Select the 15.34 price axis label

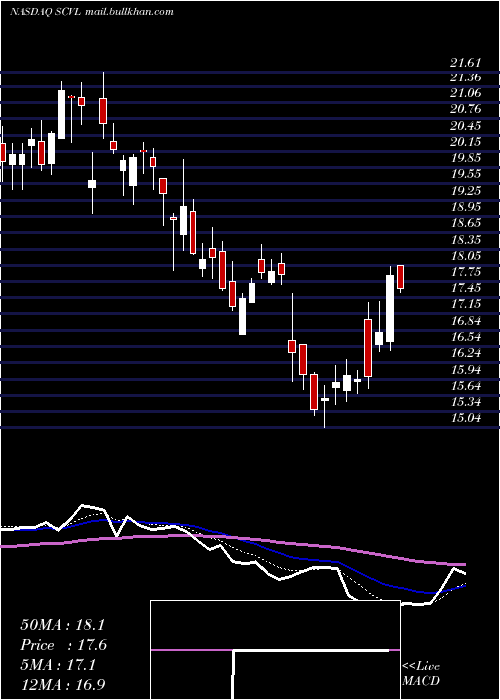click(x=465, y=402)
